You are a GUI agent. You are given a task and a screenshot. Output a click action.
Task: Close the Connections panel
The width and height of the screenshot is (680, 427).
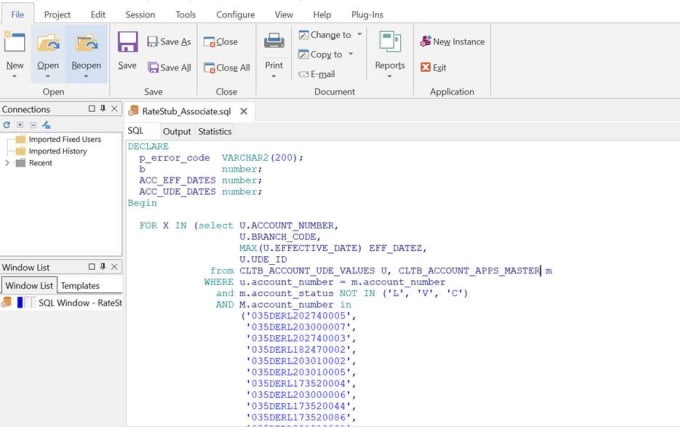point(114,109)
